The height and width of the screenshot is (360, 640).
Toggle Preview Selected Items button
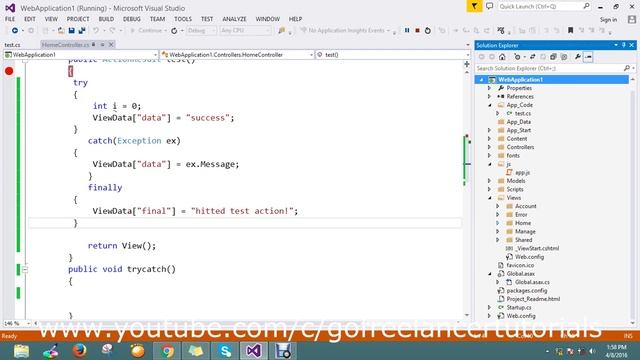tap(588, 57)
